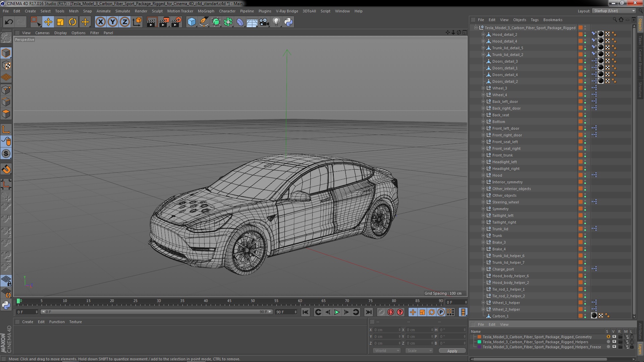The image size is (644, 362).
Task: Expand the Wheel_3 object
Action: (x=483, y=88)
